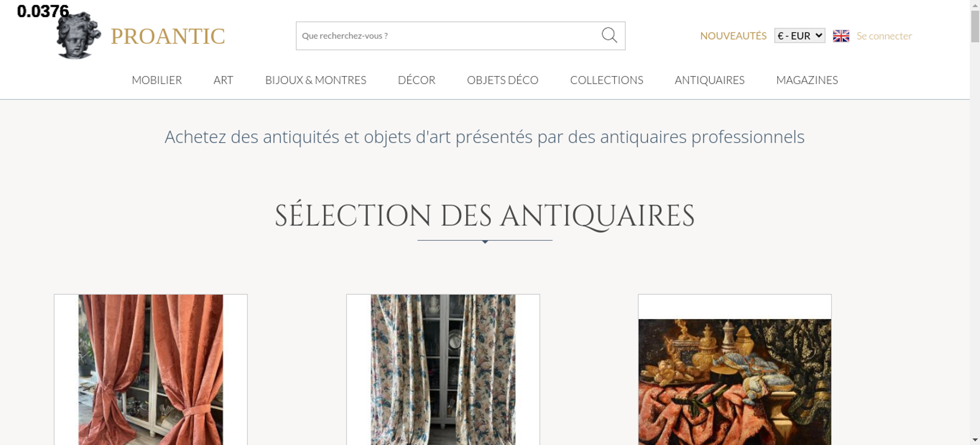Screen dimensions: 980x445
Task: Open the Magazines menu
Action: pyautogui.click(x=807, y=80)
